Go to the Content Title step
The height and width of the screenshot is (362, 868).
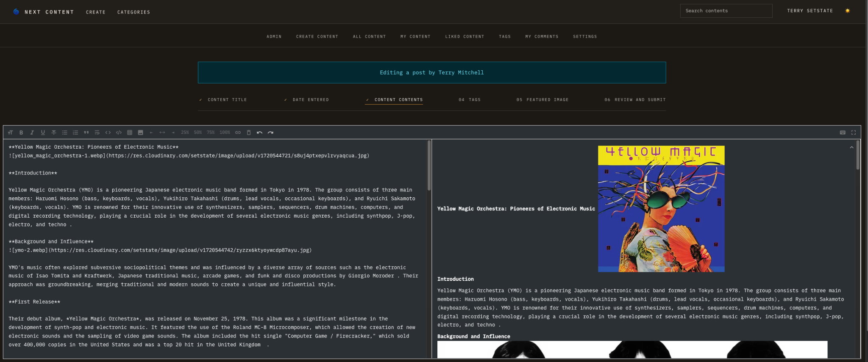[x=223, y=100]
